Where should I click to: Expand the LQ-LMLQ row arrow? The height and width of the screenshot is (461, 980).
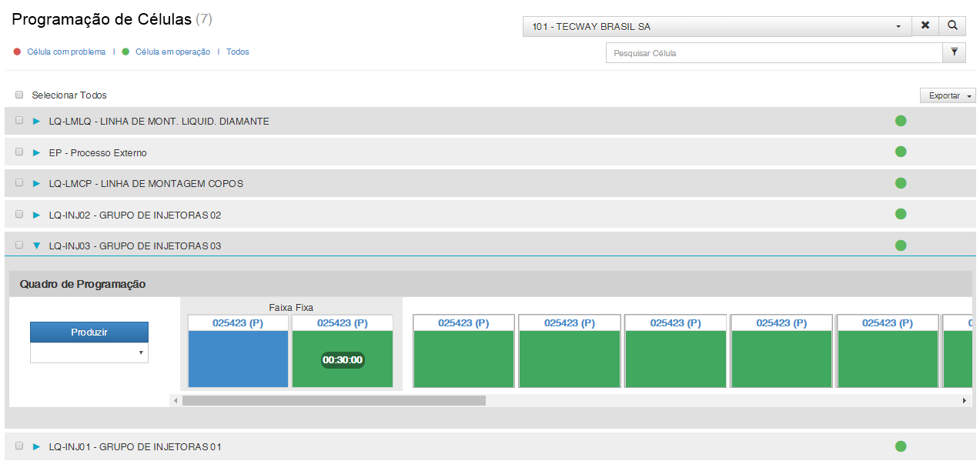(x=36, y=121)
